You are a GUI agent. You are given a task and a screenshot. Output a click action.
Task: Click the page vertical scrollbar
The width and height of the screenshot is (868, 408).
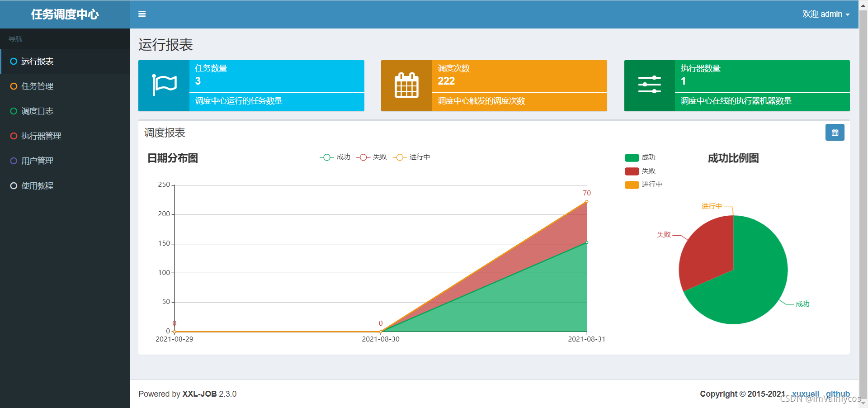pyautogui.click(x=863, y=204)
